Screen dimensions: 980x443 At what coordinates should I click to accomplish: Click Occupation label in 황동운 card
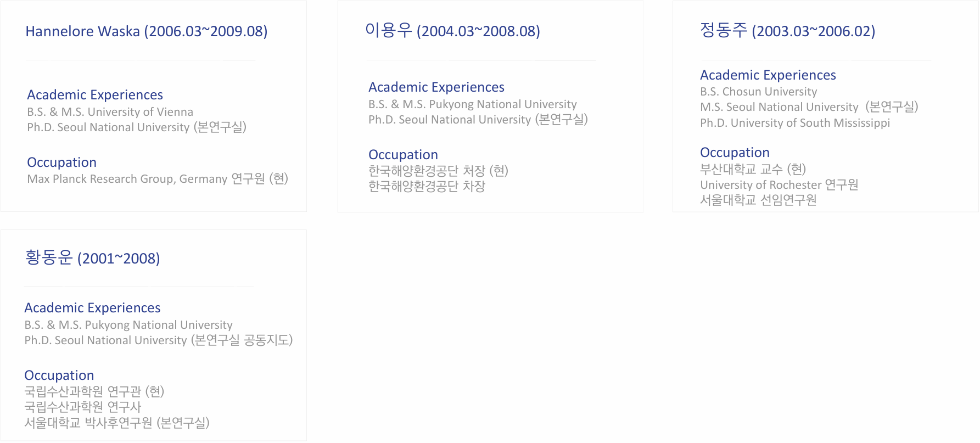click(59, 375)
